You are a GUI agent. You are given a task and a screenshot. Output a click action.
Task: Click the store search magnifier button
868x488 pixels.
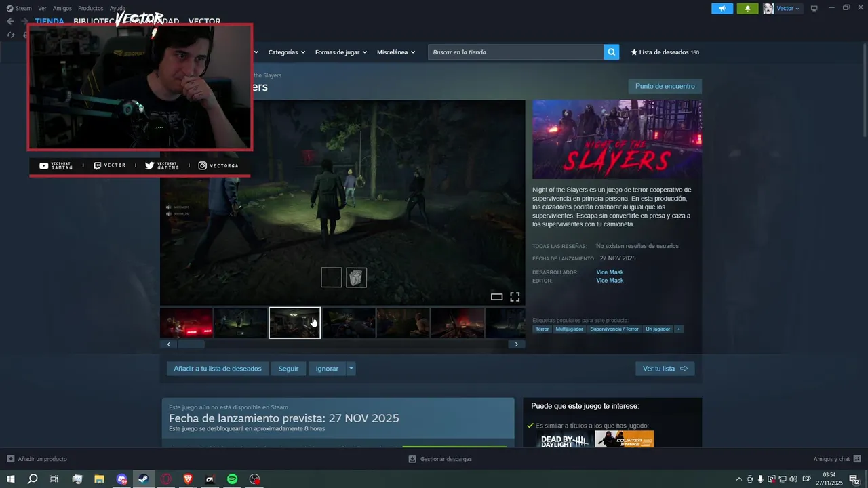coord(612,52)
